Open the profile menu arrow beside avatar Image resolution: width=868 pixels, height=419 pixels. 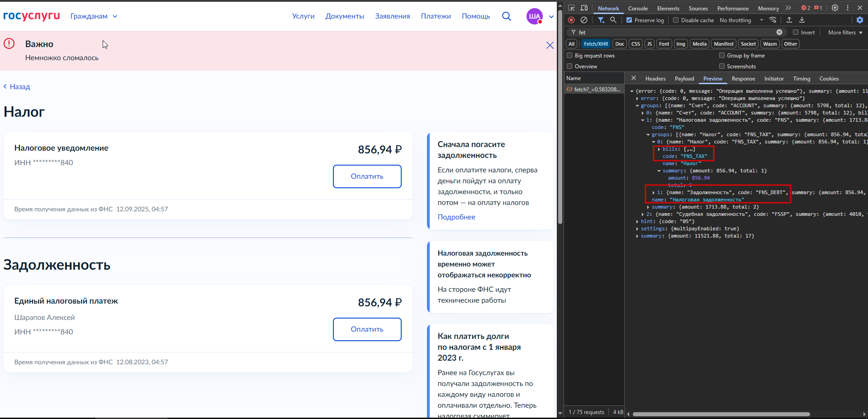551,17
